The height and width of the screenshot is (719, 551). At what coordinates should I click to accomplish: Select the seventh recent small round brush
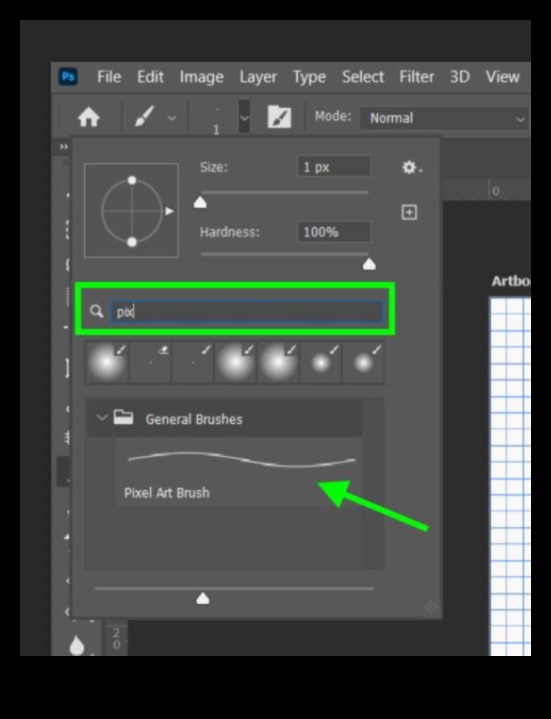click(363, 362)
